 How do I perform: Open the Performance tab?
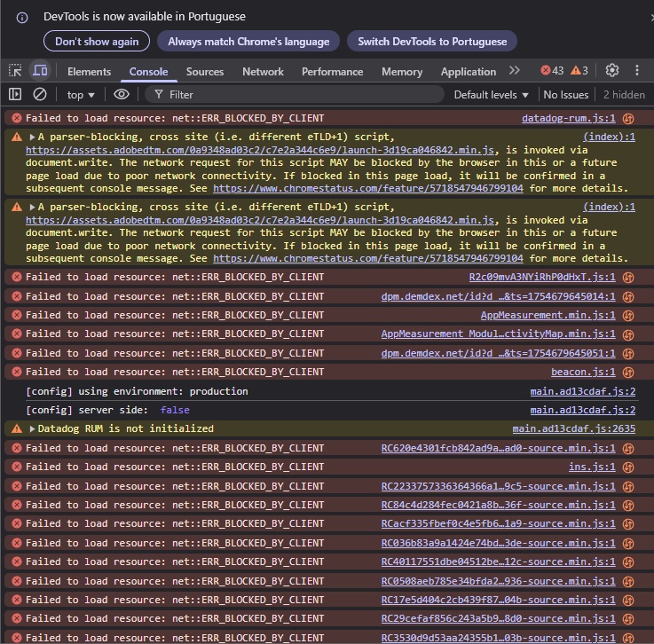pos(333,72)
